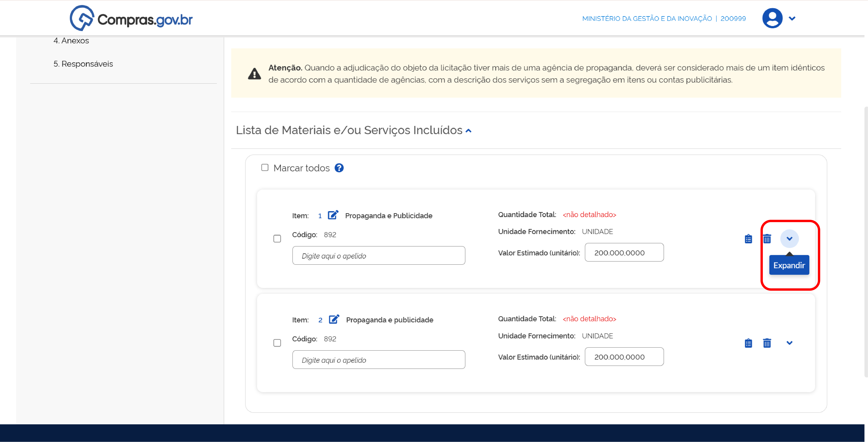This screenshot has width=868, height=442.
Task: Click the Lista de Materiais e/ou Serviços Incluídos heading
Action: pos(349,130)
